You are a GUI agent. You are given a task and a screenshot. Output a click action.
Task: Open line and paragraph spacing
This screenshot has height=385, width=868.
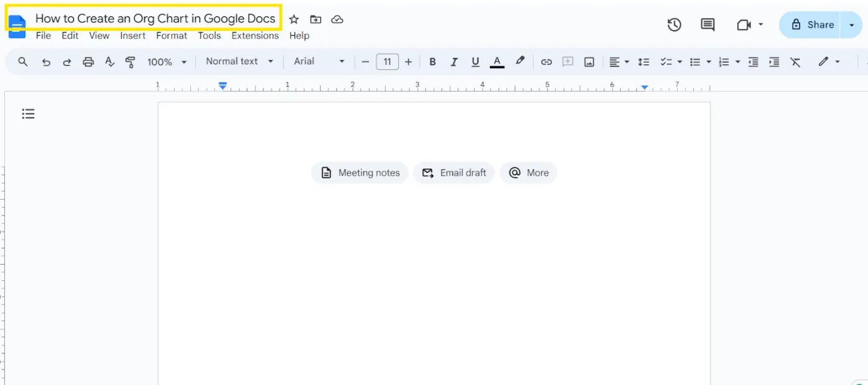click(x=644, y=61)
